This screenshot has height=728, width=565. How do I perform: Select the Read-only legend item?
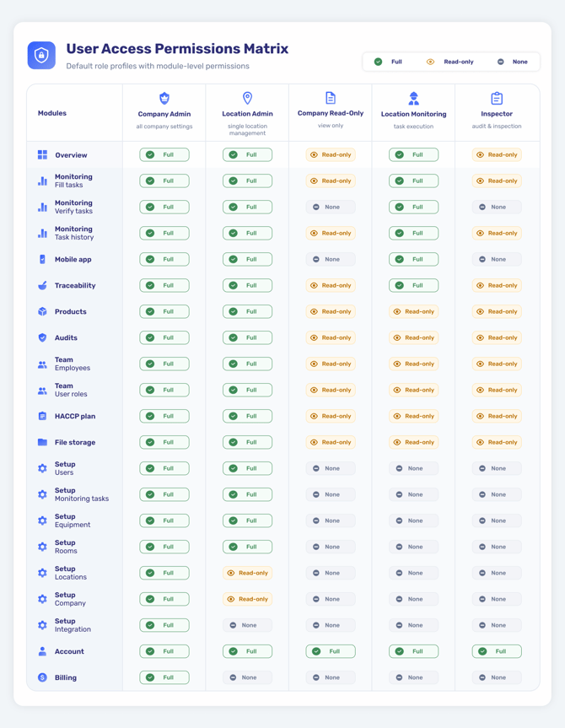tap(449, 62)
